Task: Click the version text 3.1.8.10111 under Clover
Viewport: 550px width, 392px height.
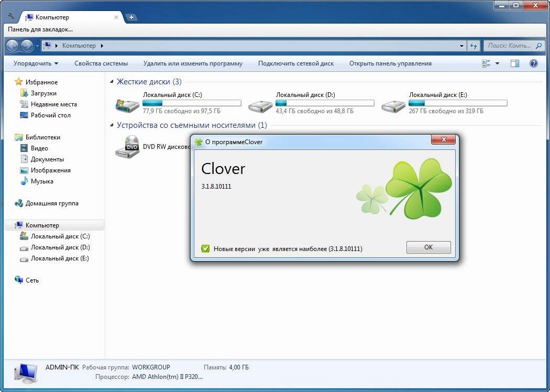Action: [216, 187]
